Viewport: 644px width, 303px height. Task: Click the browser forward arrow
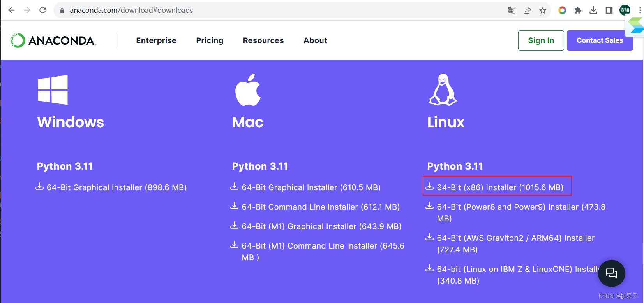tap(27, 10)
